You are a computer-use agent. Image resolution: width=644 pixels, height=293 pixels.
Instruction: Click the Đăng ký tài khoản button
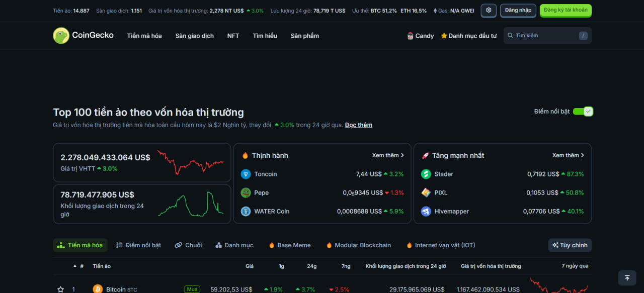[x=566, y=10]
